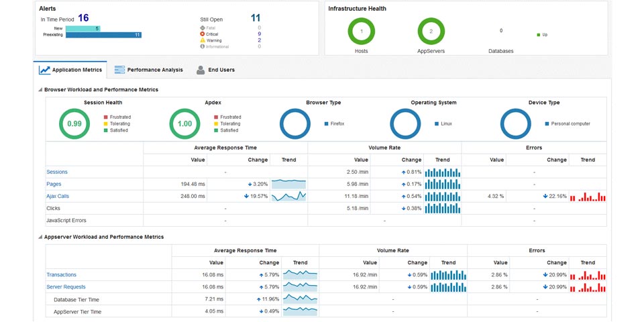Click Database Tier Time up arrow 11.96%
This screenshot has height=322, width=644.
click(x=259, y=299)
